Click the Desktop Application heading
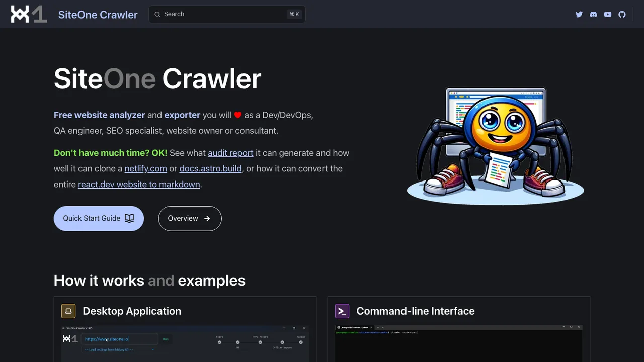Screen dimensions: 644x362 [132, 311]
